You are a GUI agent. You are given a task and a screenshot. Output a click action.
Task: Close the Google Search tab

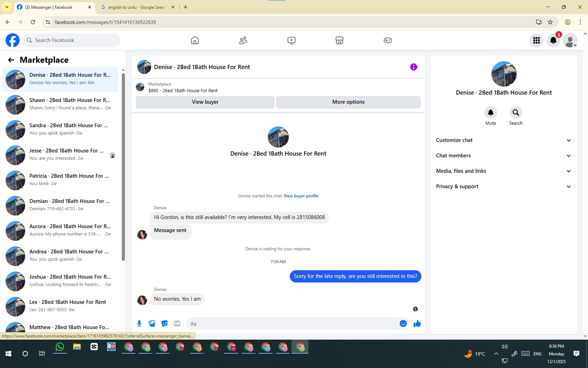pyautogui.click(x=173, y=7)
